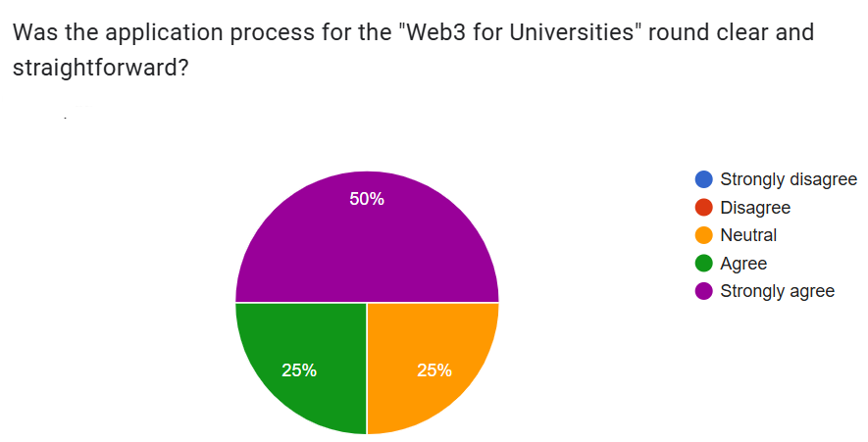Image resolution: width=868 pixels, height=442 pixels.
Task: Click the purple Strongly agree legend dot
Action: (x=703, y=291)
